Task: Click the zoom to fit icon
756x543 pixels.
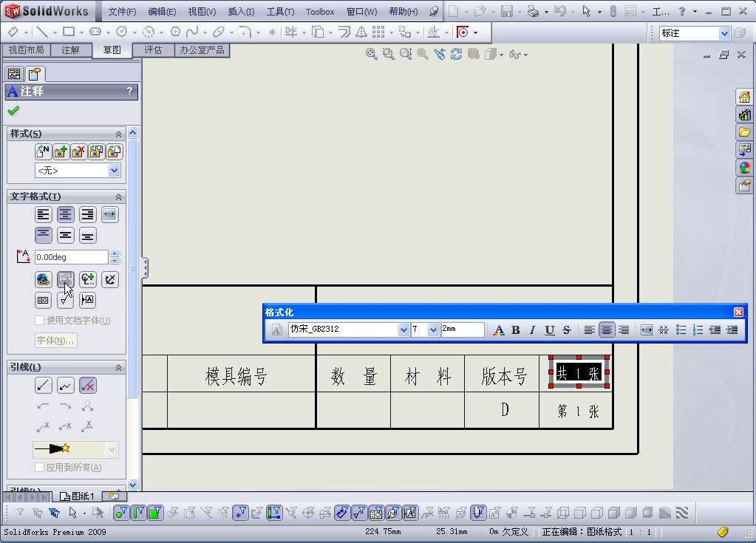Action: (371, 55)
